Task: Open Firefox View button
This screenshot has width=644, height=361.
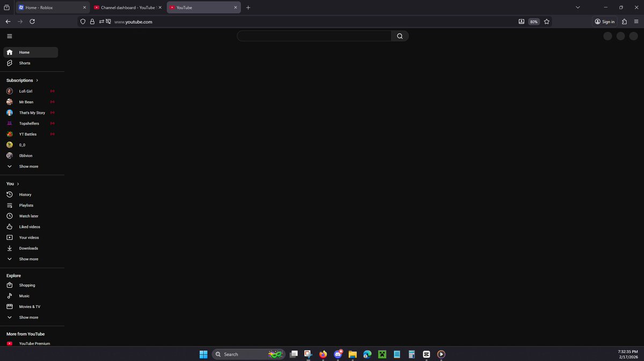Action: tap(6, 8)
